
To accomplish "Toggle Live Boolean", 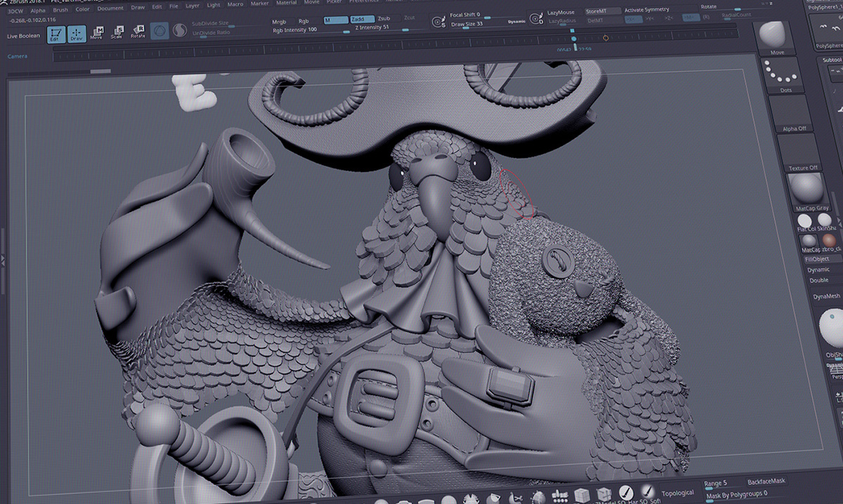I will (23, 36).
